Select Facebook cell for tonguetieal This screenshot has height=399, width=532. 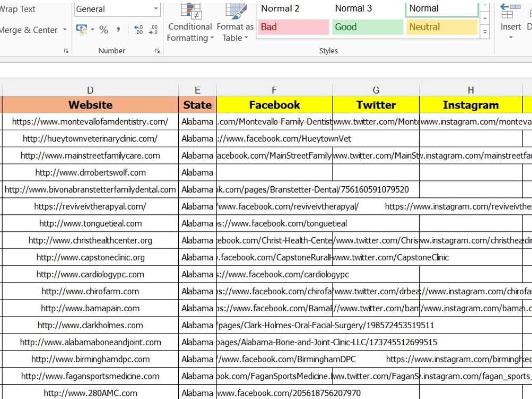click(275, 223)
